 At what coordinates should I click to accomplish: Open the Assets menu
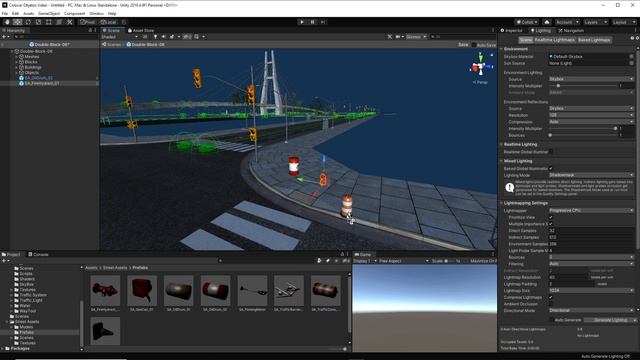pos(29,13)
